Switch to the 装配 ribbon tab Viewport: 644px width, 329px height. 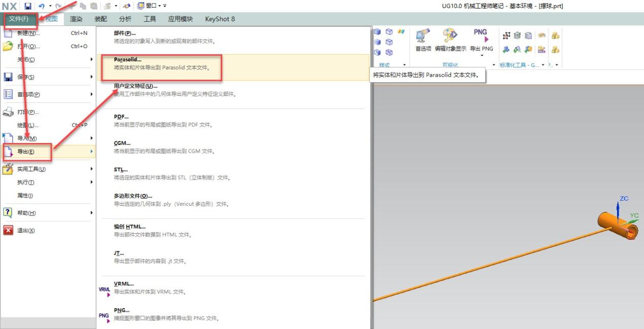click(100, 19)
